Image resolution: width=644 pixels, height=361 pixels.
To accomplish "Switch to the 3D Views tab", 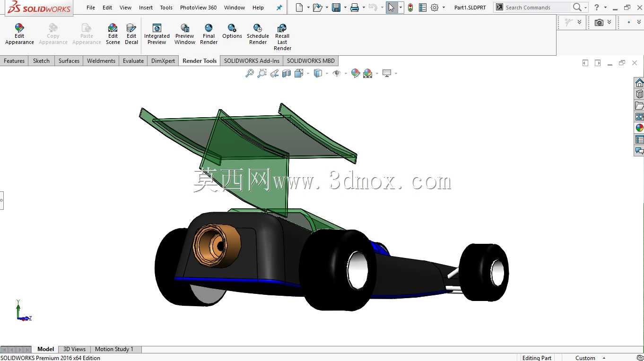I will [x=74, y=349].
